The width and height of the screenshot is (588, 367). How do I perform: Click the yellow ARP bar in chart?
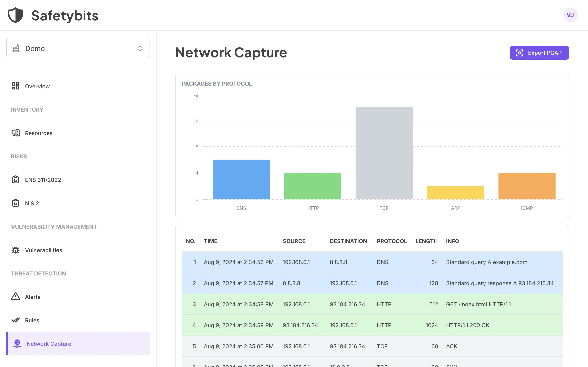(x=455, y=193)
